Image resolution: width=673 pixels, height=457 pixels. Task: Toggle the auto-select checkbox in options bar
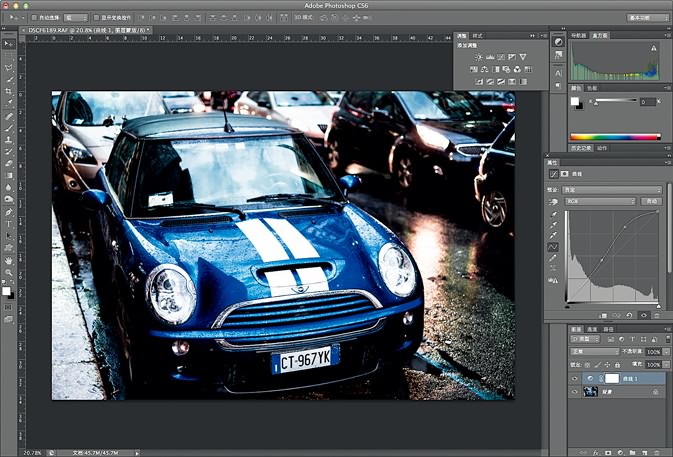point(34,18)
